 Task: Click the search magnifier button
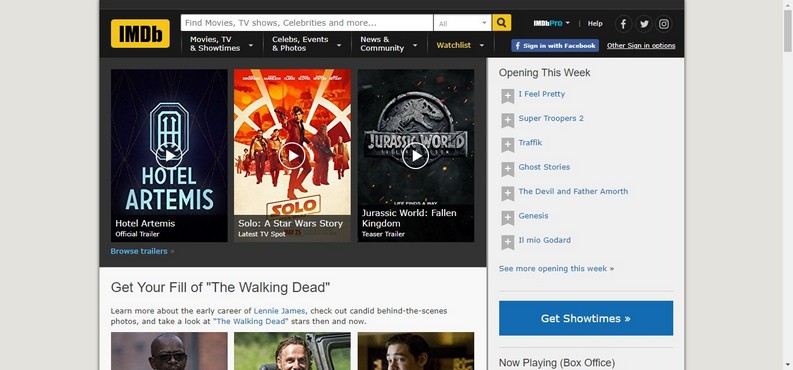[x=501, y=23]
